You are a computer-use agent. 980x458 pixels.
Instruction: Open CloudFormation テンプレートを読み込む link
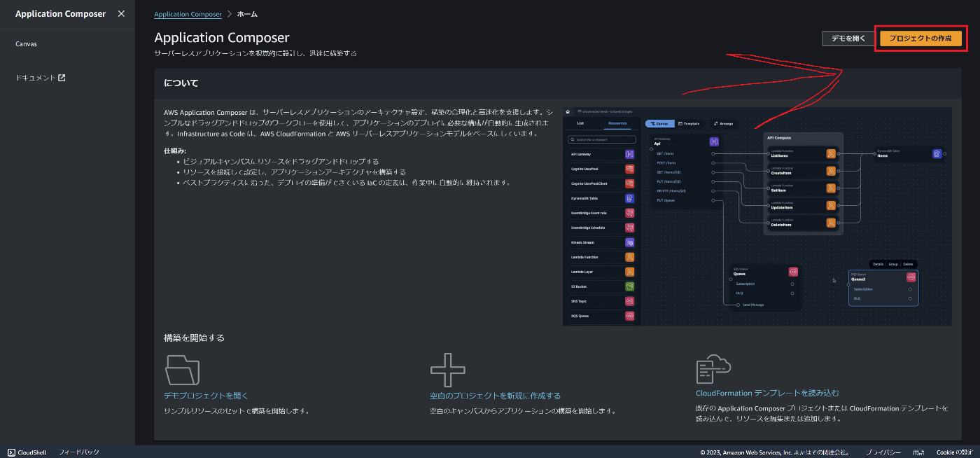[x=767, y=393]
